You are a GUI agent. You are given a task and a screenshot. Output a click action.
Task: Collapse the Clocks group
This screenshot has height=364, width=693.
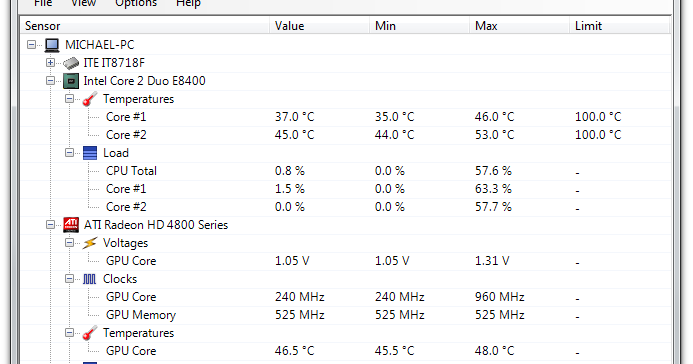pyautogui.click(x=69, y=279)
